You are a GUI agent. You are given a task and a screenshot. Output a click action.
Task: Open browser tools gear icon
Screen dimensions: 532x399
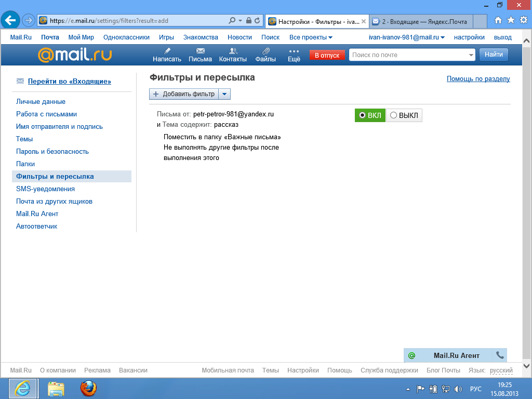[524, 20]
